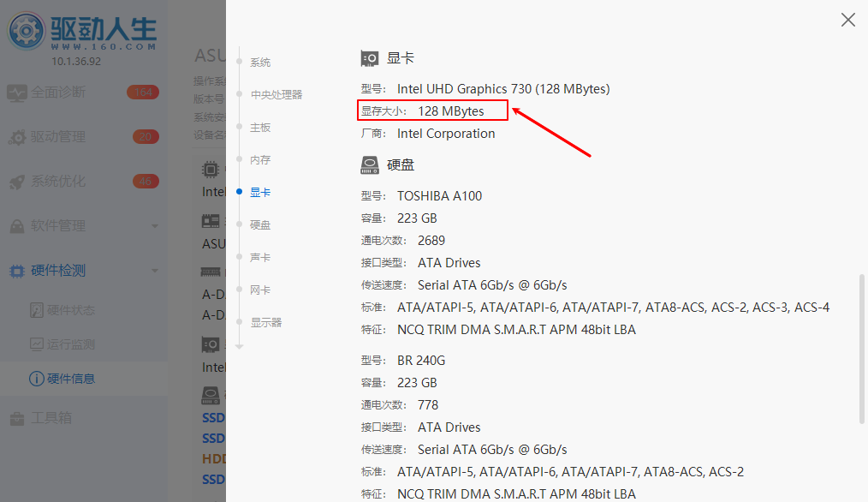Click the 2689 通电次数 value

pyautogui.click(x=431, y=241)
